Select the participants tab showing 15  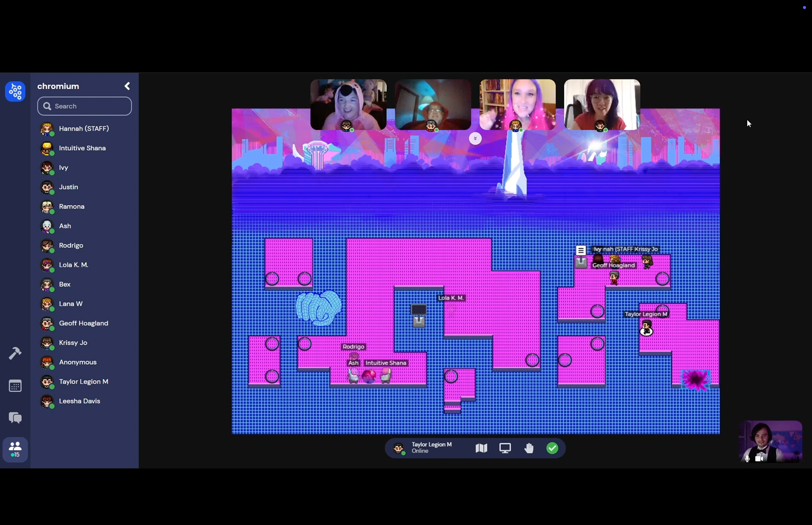[x=15, y=449]
